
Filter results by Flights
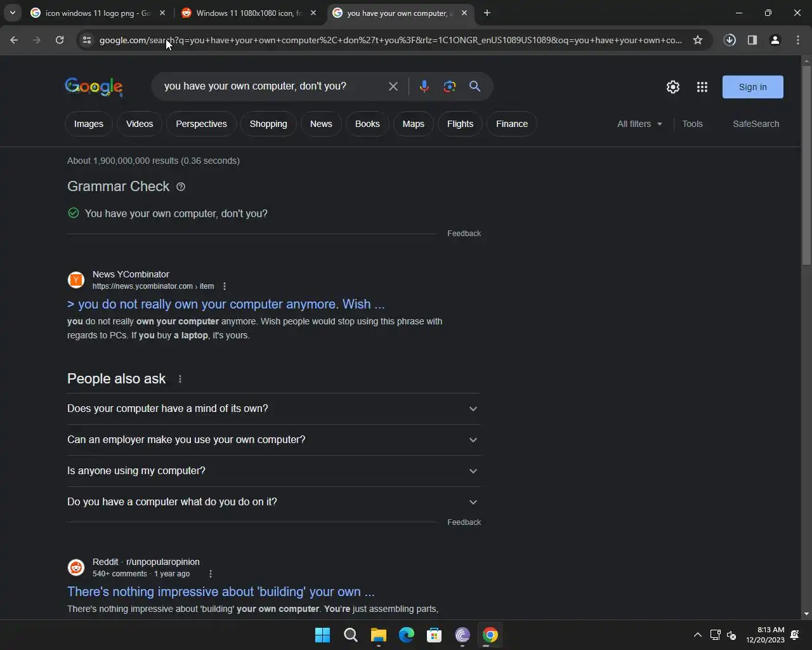tap(460, 124)
